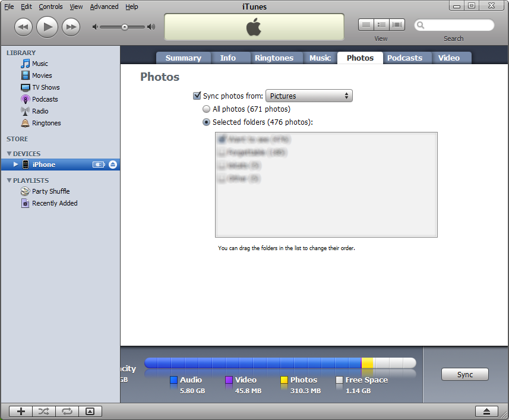Viewport: 509px width, 420px height.
Task: Click 'Audio 5.80 GB' capacity label
Action: point(191,386)
